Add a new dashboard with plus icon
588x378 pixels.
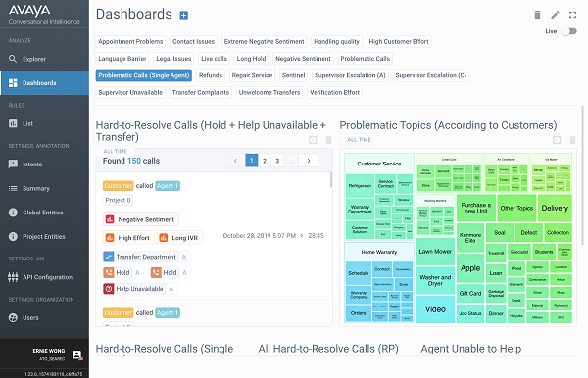(184, 15)
